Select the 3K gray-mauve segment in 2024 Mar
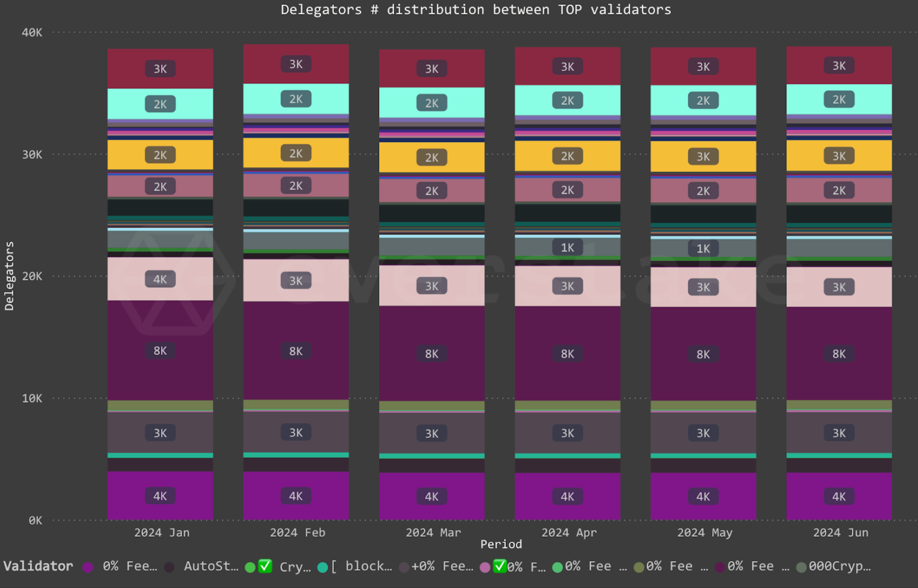 pos(432,434)
